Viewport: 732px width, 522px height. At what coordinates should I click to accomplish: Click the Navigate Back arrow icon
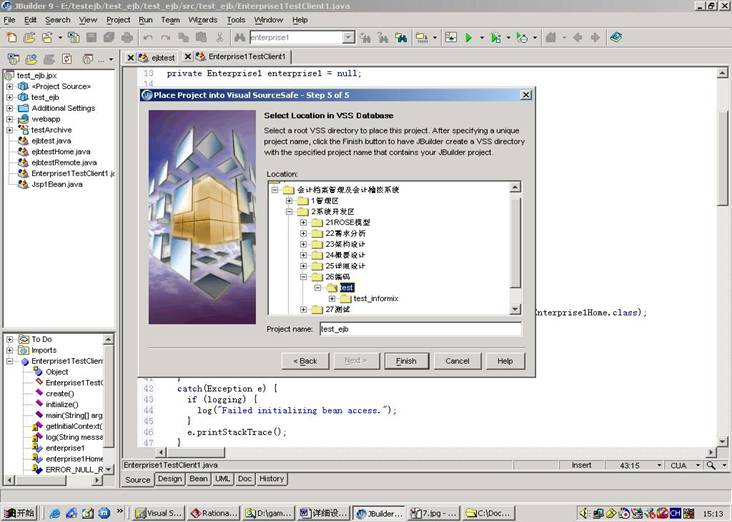tap(577, 37)
